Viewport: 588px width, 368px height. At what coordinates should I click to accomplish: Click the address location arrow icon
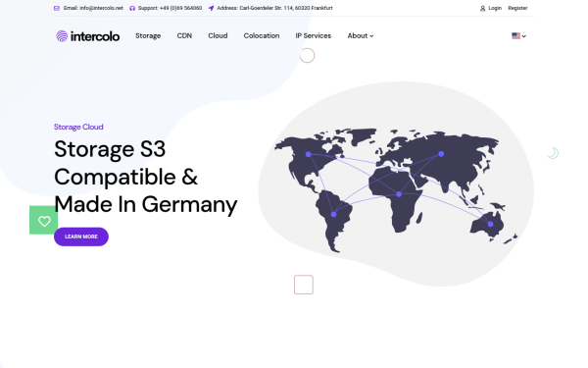[x=211, y=8]
